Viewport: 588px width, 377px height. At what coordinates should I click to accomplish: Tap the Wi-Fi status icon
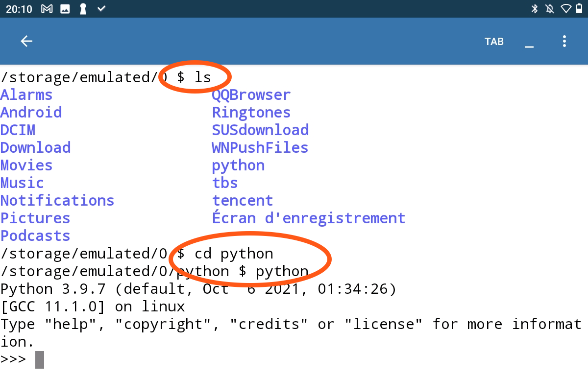[566, 9]
